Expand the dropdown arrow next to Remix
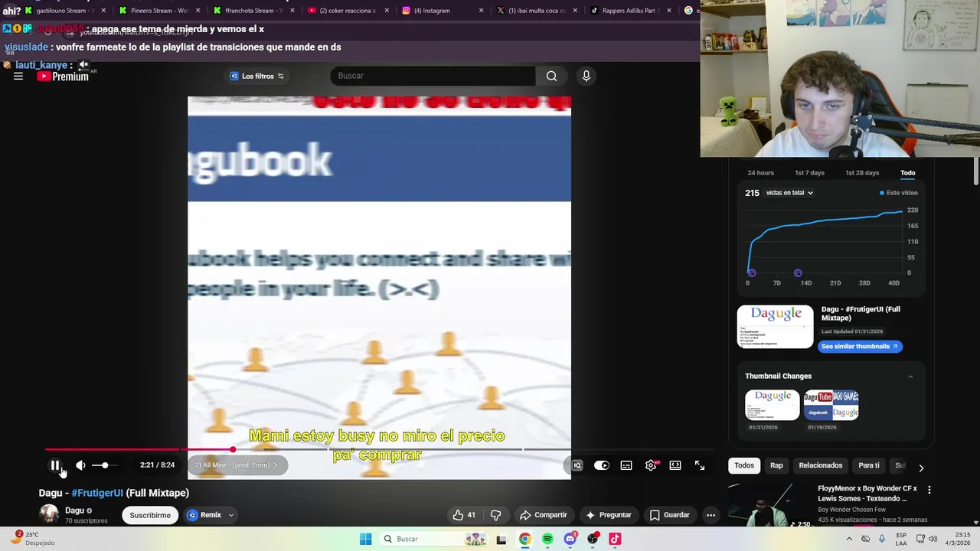980x551 pixels. [230, 515]
